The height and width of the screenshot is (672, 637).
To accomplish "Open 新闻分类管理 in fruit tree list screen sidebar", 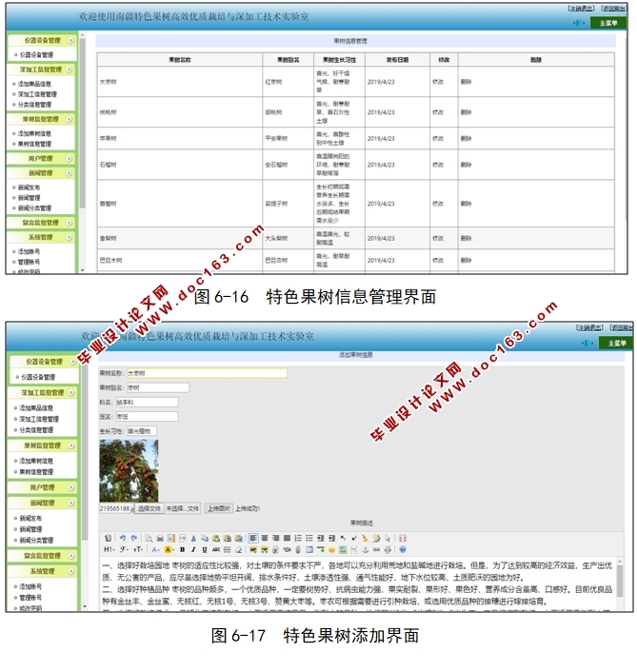I will [34, 208].
